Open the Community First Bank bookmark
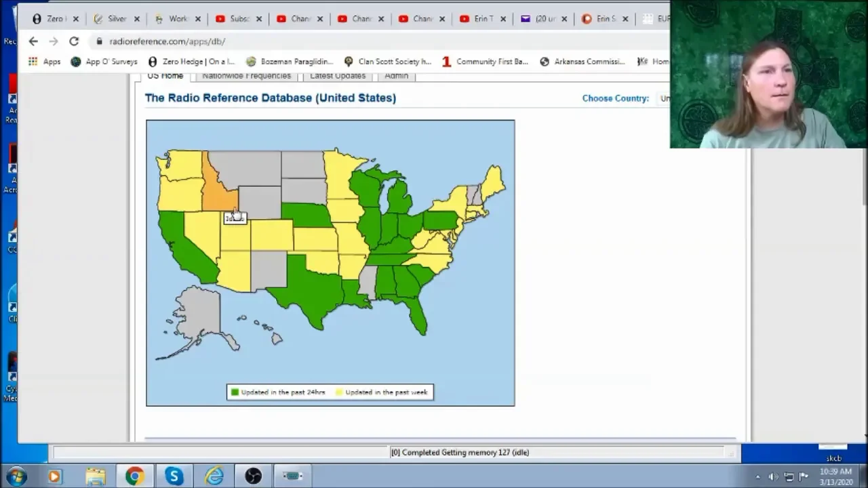Screen dimensions: 868x488 pos(485,62)
